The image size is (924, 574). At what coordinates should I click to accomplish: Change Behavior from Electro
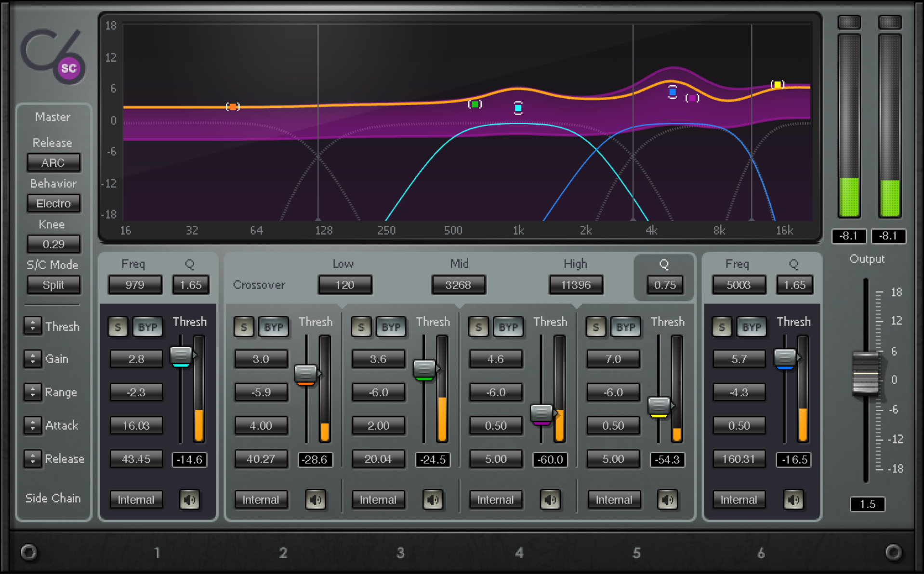click(53, 203)
